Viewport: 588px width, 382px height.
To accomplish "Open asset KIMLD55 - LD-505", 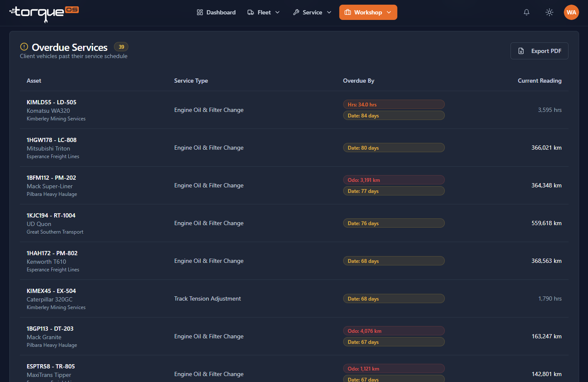I will click(x=52, y=102).
